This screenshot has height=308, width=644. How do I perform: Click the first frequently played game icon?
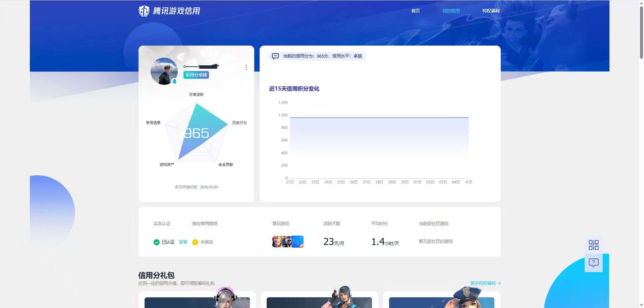click(277, 242)
